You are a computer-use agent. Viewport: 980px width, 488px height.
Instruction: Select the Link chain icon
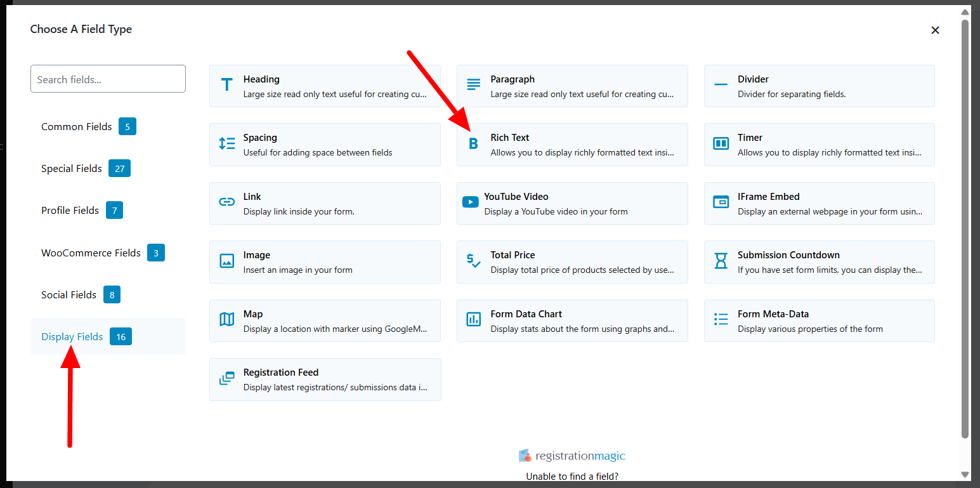pyautogui.click(x=226, y=202)
